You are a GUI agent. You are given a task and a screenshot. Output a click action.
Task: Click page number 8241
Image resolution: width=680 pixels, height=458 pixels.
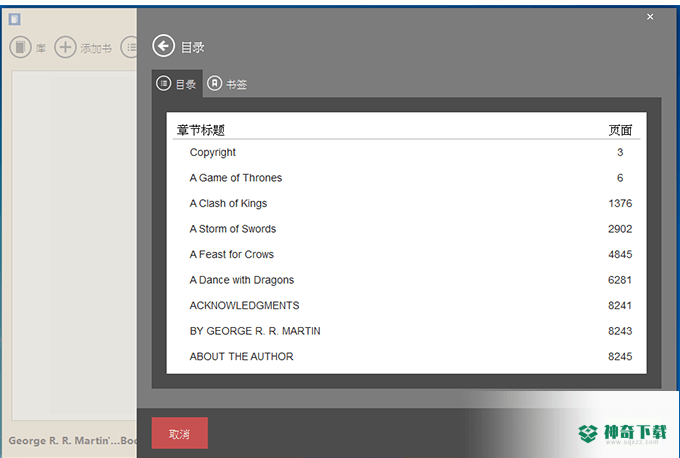point(620,306)
